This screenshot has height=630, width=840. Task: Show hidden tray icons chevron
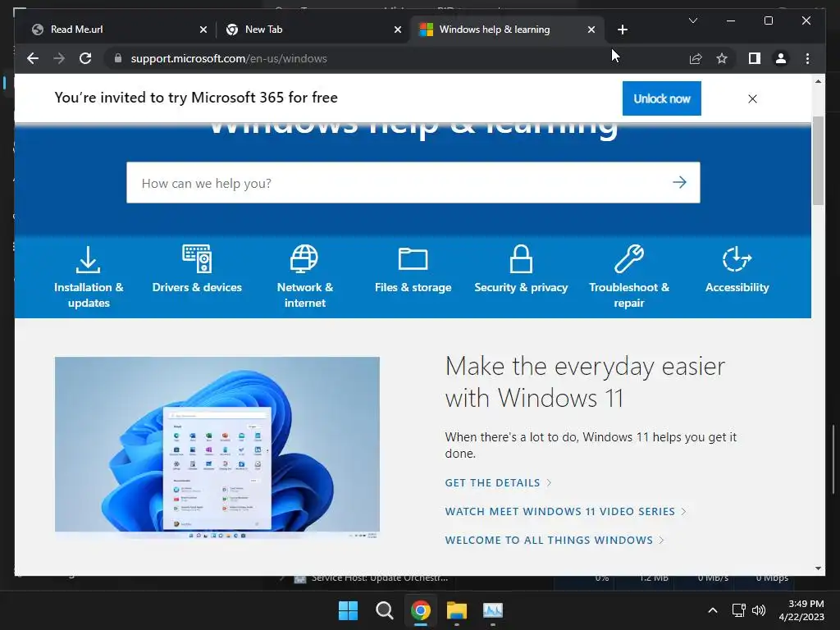(713, 610)
